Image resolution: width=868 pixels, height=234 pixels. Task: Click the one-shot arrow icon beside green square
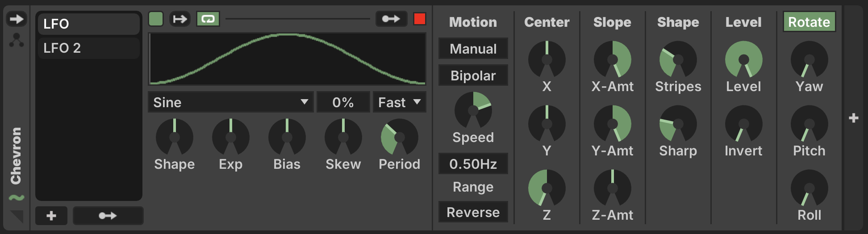[180, 19]
